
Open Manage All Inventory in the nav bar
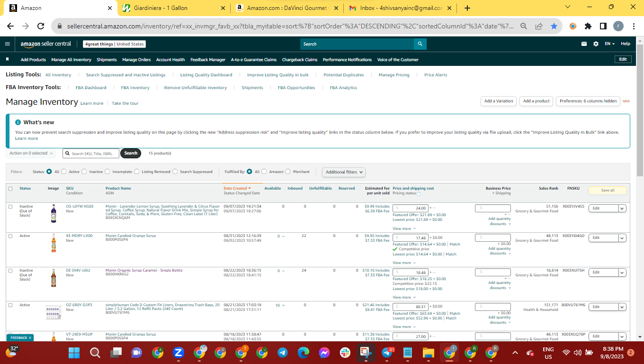click(x=71, y=60)
